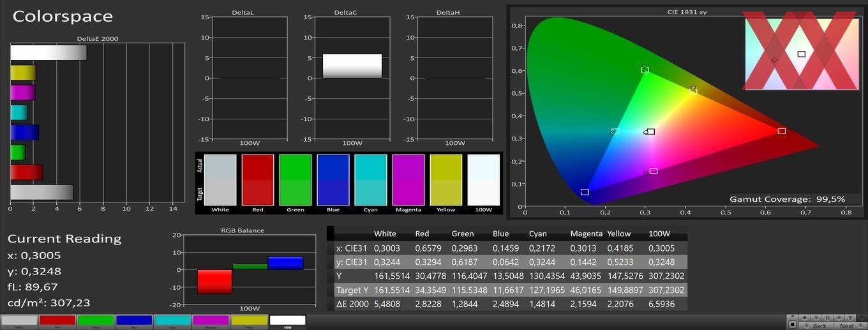Viewport: 868px width, 330px height.
Task: Click the red bar in RGB Balance chart
Action: (x=214, y=281)
